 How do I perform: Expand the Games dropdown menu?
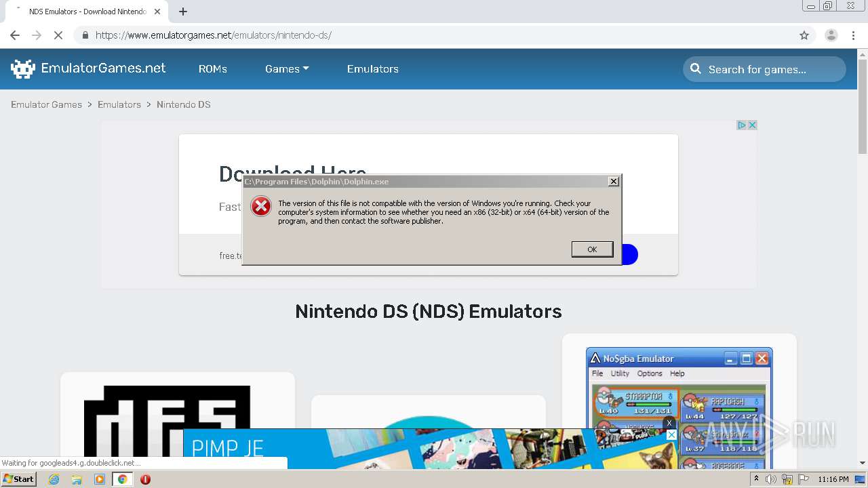[x=287, y=69]
